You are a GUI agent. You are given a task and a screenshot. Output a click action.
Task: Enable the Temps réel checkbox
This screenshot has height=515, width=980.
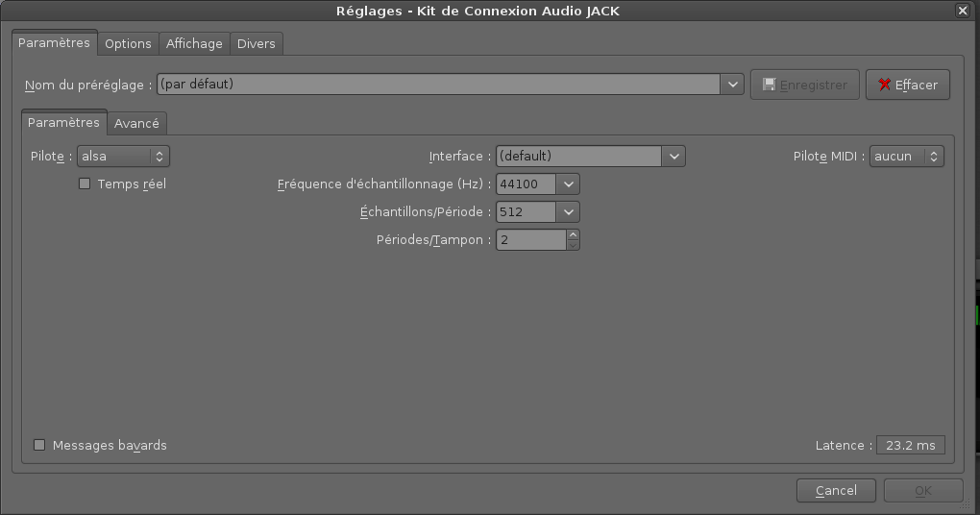pyautogui.click(x=85, y=184)
